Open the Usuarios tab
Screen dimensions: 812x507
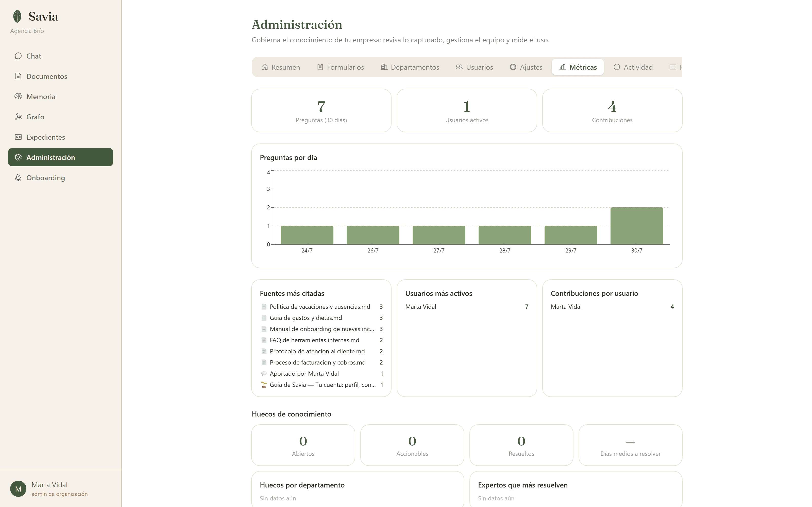[474, 67]
